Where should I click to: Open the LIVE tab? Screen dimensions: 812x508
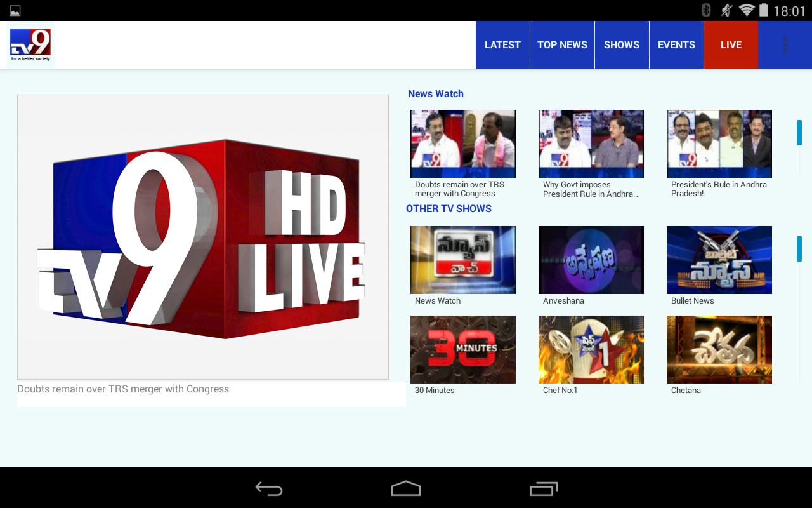pos(731,44)
